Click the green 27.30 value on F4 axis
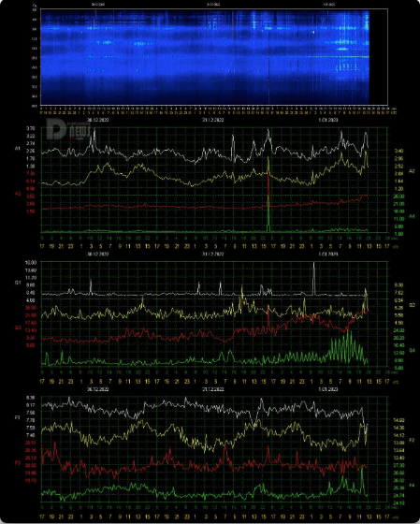This screenshot has height=524, width=420. click(398, 465)
